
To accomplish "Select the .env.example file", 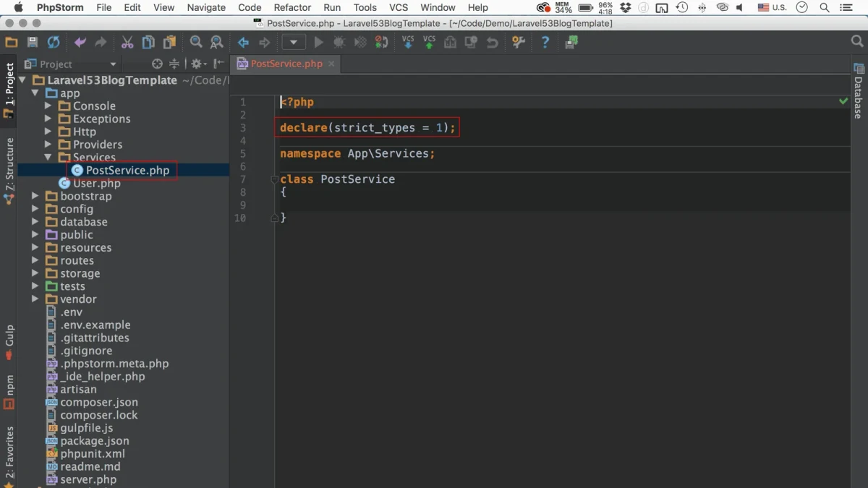I will [x=95, y=325].
